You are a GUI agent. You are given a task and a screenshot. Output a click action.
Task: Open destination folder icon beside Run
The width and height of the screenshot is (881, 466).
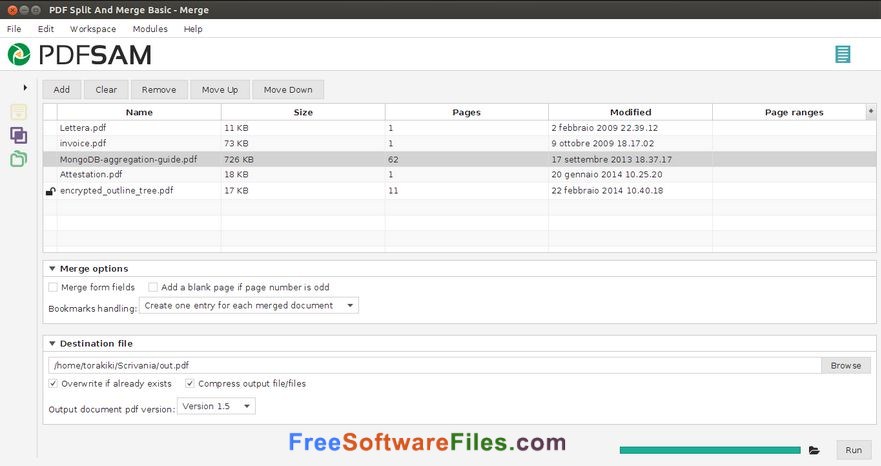point(814,450)
